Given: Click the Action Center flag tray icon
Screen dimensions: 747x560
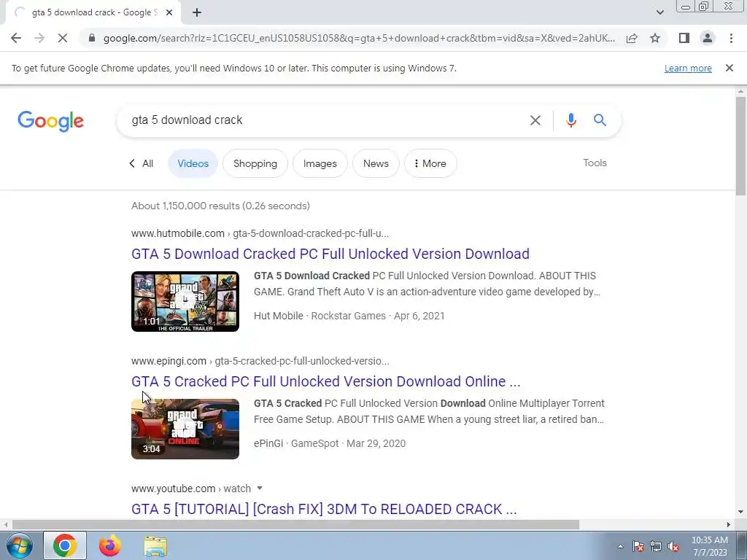Looking at the screenshot, I should point(638,546).
